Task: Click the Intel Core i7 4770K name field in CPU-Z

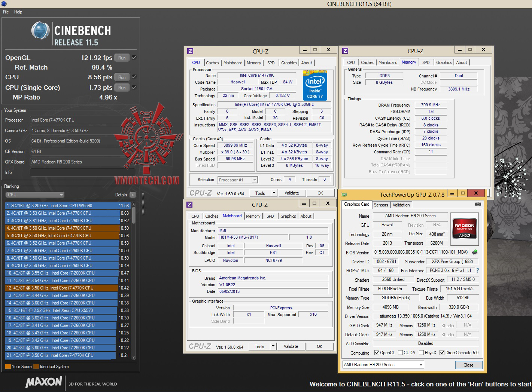Action: coord(257,75)
